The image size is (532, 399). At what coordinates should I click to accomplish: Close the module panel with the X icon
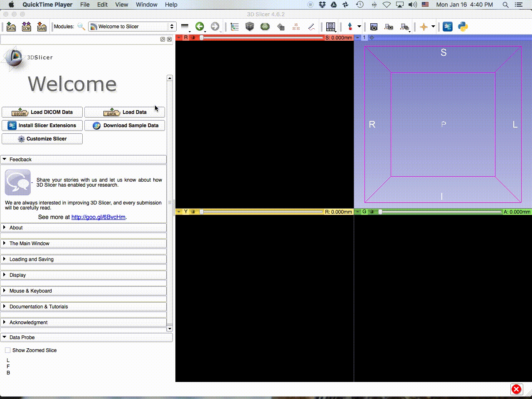[169, 39]
